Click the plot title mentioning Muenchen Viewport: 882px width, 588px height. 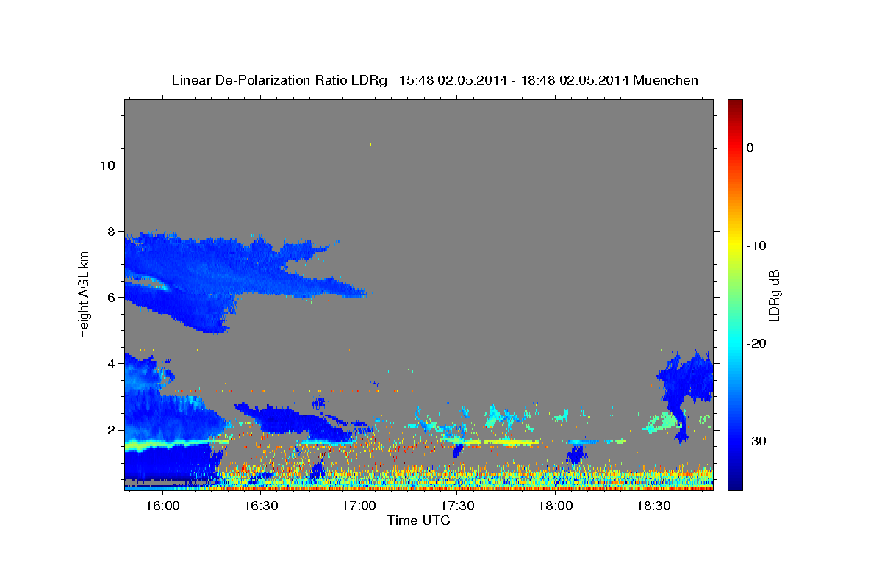[x=434, y=80]
